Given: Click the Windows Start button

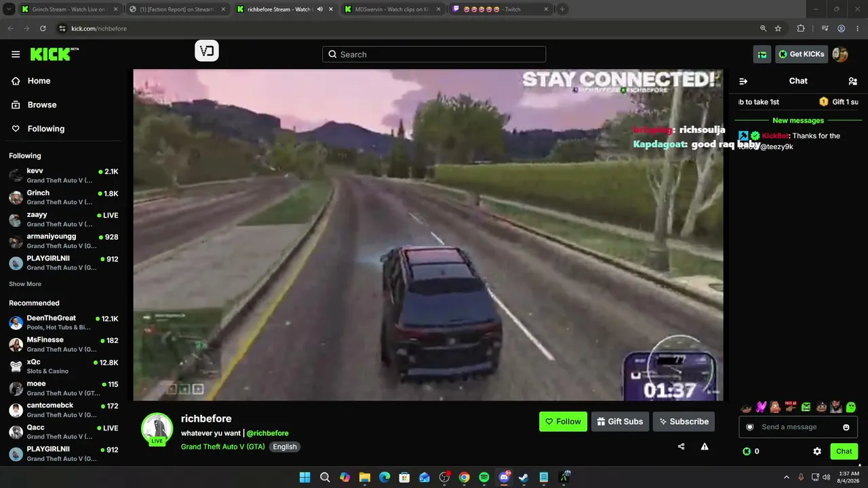Looking at the screenshot, I should [x=305, y=477].
